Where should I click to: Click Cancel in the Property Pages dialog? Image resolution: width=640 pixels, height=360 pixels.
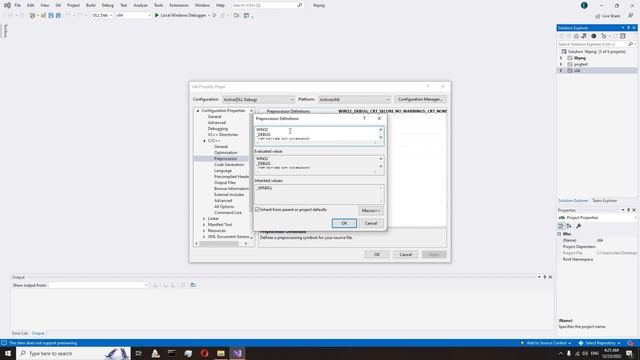pyautogui.click(x=405, y=255)
